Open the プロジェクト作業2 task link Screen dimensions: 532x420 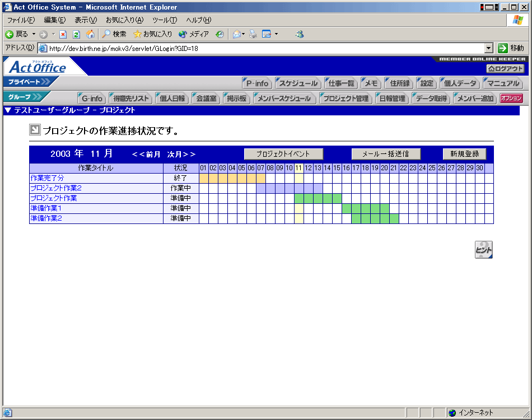[x=56, y=188]
